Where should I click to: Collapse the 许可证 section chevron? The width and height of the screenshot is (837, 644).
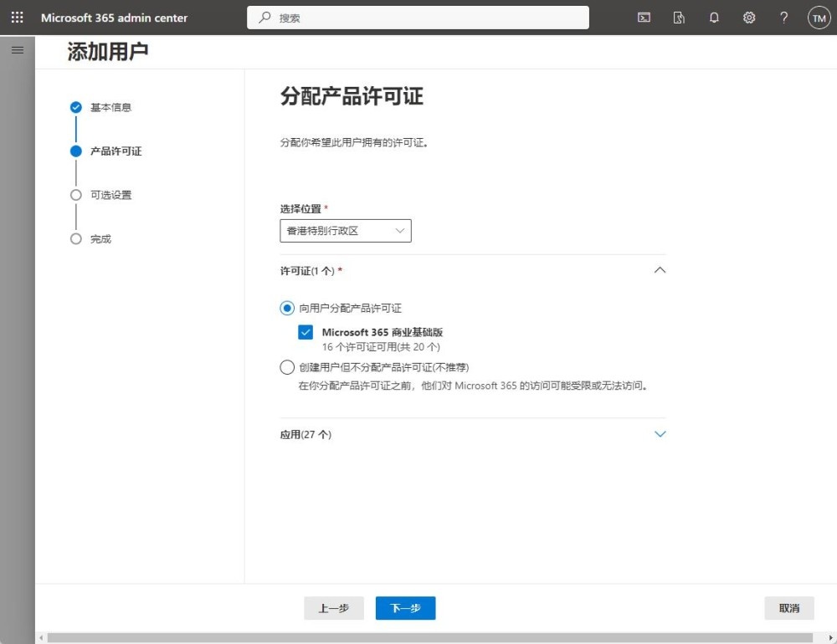pos(660,271)
